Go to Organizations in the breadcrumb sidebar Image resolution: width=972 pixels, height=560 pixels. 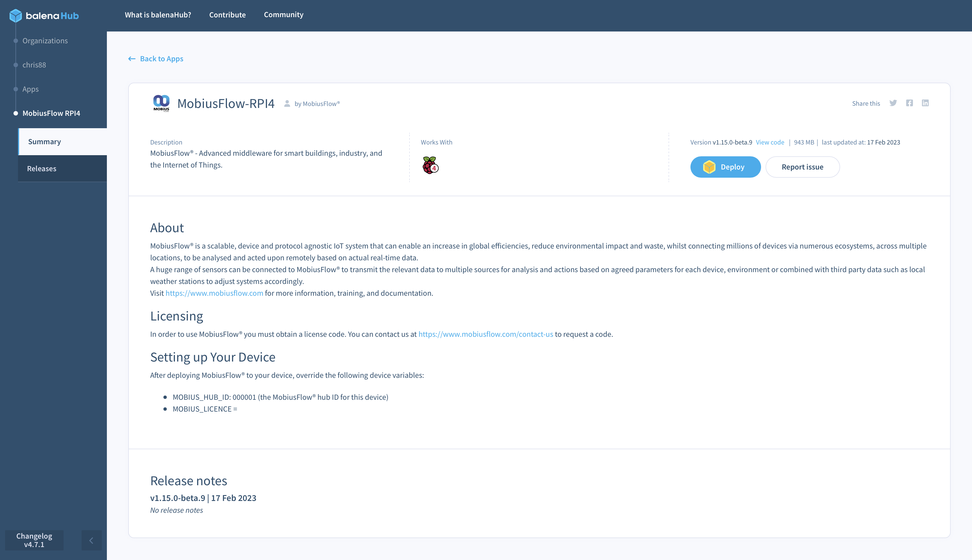[45, 41]
